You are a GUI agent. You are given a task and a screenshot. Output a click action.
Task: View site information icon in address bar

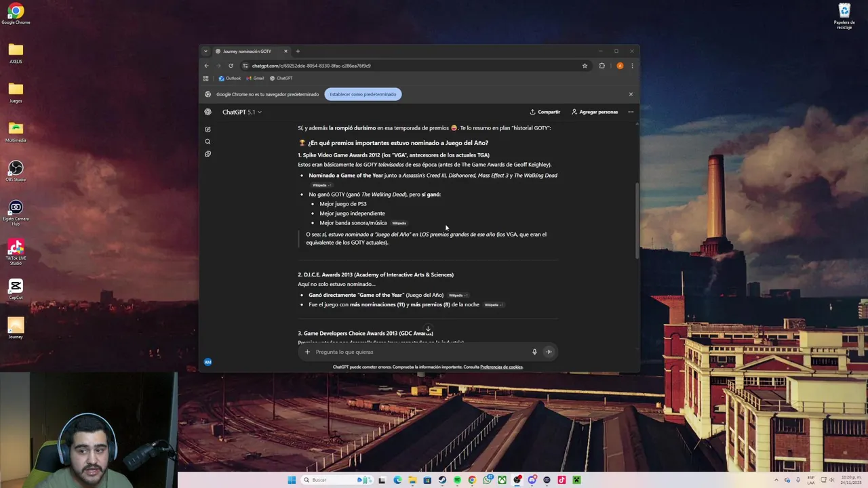(245, 66)
